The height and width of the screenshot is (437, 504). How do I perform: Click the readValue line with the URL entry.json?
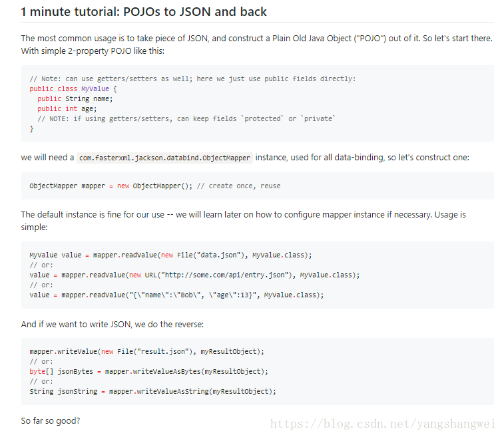coord(194,275)
